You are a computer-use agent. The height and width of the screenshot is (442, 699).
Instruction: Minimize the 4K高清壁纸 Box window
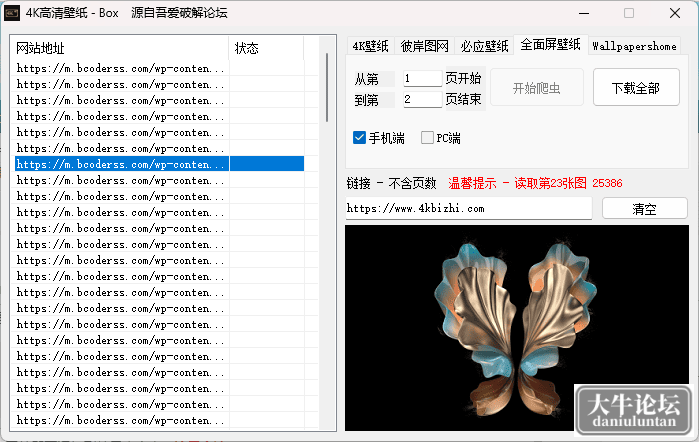[584, 13]
